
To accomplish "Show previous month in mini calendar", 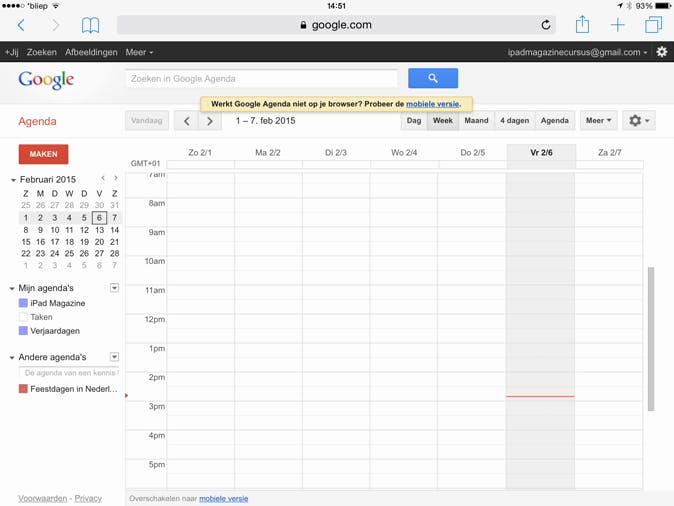I will [x=103, y=178].
